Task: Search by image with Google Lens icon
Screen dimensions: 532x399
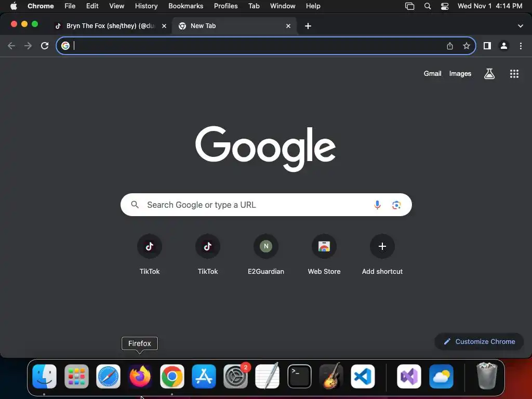Action: [396, 205]
